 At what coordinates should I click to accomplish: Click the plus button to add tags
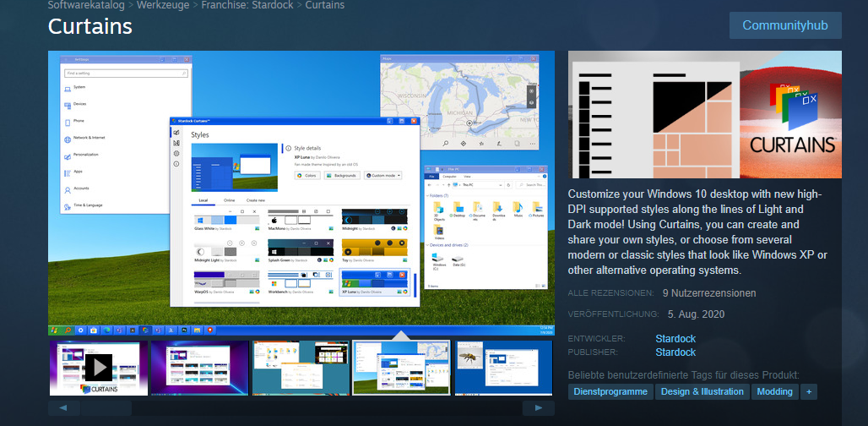point(809,391)
